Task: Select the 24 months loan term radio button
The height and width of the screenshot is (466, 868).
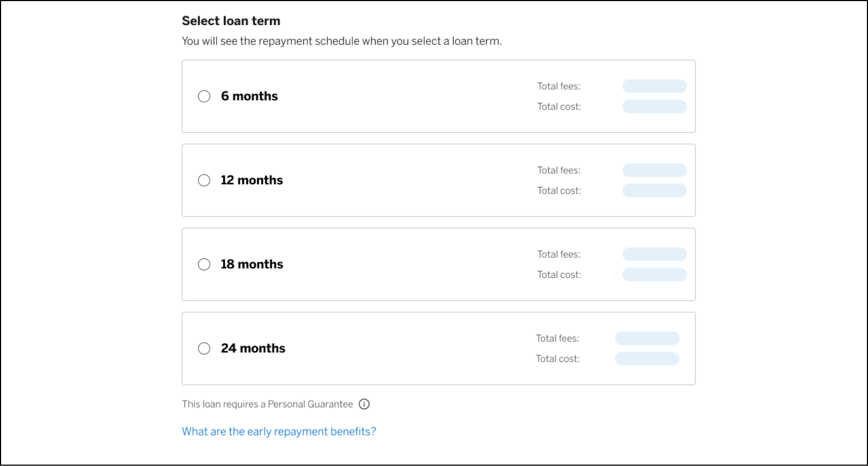Action: tap(204, 348)
